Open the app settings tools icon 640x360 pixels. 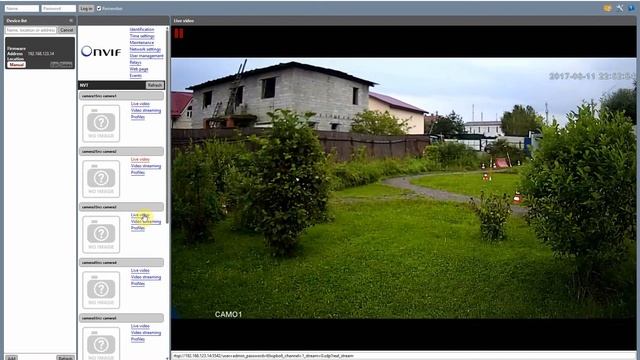click(620, 8)
